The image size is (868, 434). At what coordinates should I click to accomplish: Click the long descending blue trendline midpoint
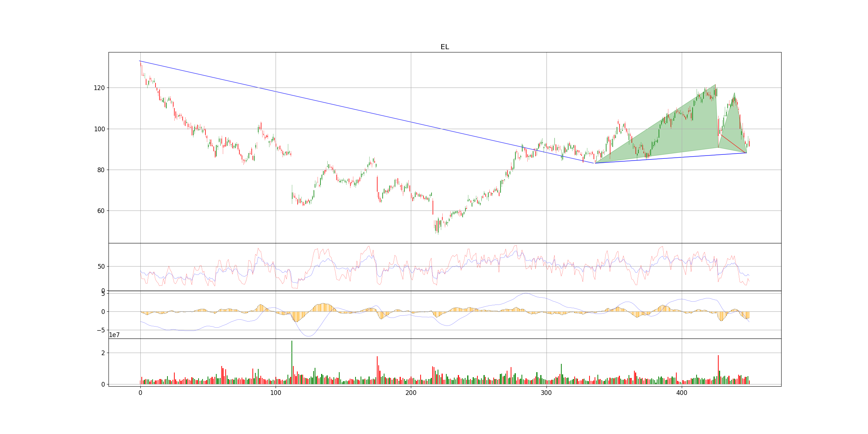tap(367, 112)
